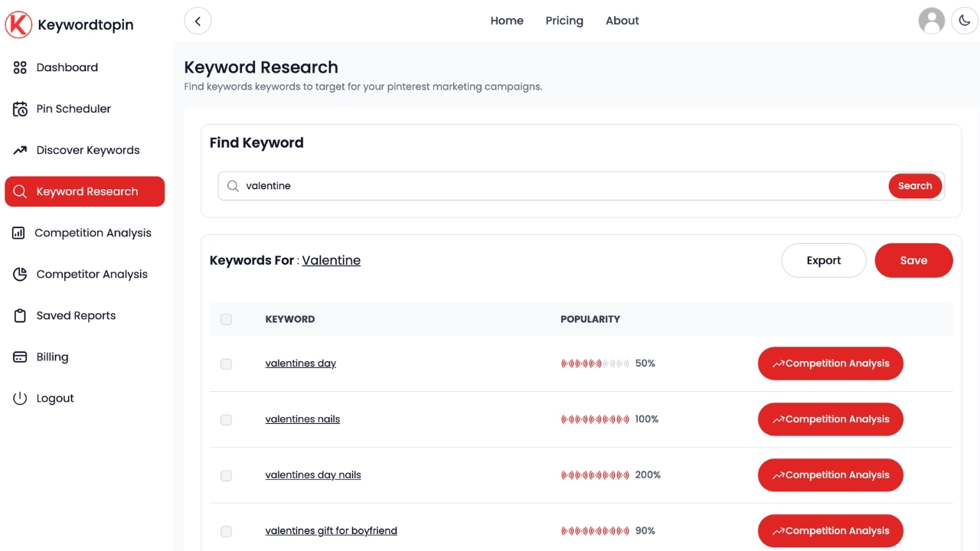Check the box for valentines nails
This screenshot has height=551, width=980.
pyautogui.click(x=226, y=420)
